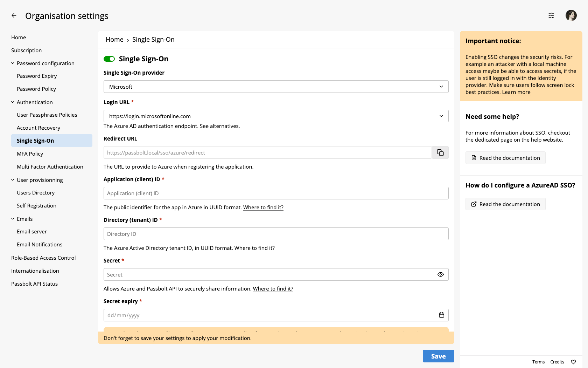The width and height of the screenshot is (588, 368).
Task: Go to Password Expiry settings
Action: point(37,76)
